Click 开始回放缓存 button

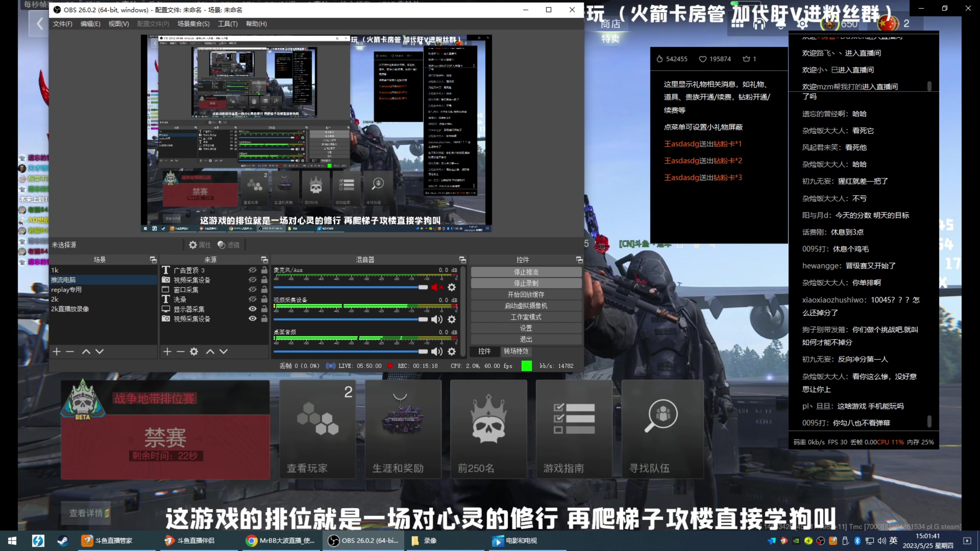526,295
